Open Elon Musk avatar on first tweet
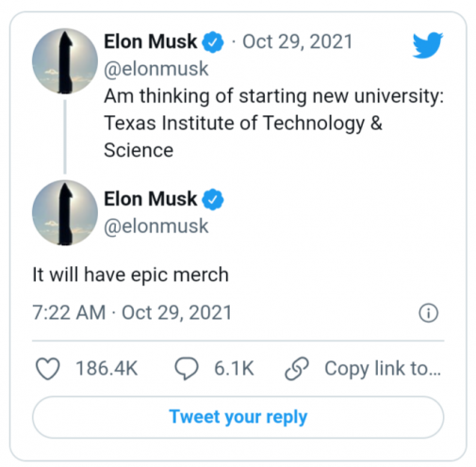 click(x=65, y=61)
